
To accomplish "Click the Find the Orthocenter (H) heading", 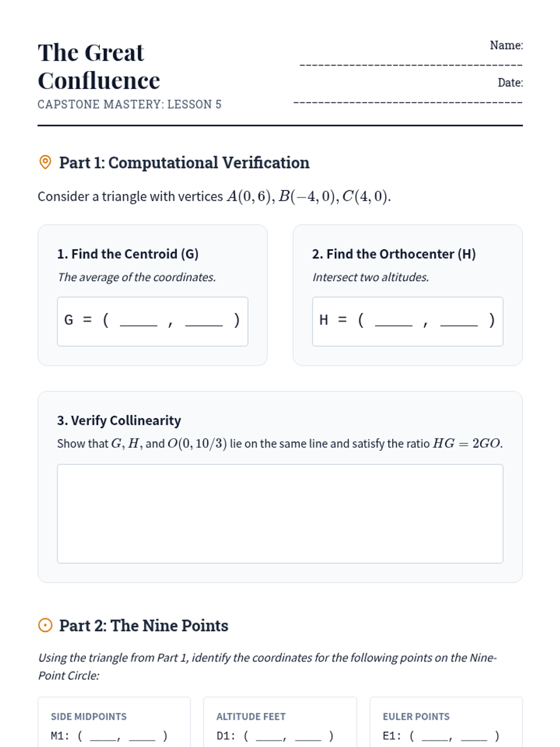I will point(394,254).
